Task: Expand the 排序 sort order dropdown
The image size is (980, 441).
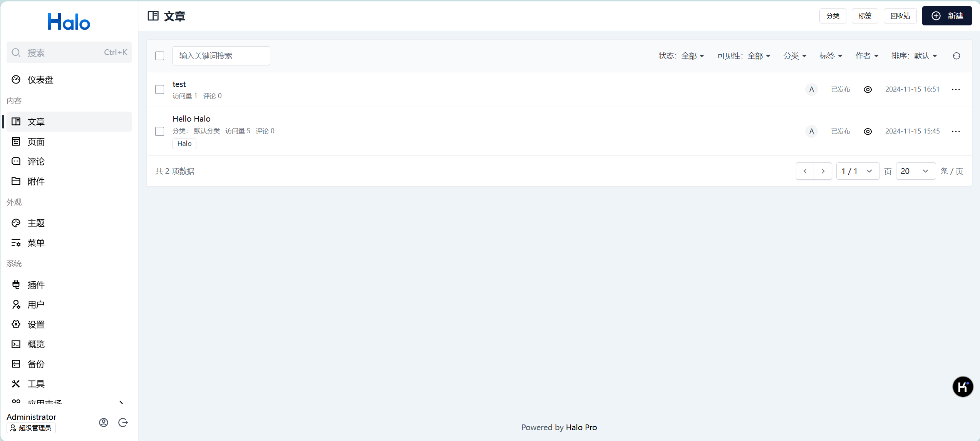Action: coord(914,56)
